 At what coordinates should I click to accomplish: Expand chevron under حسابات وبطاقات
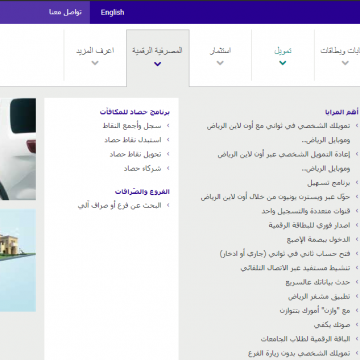(345, 63)
